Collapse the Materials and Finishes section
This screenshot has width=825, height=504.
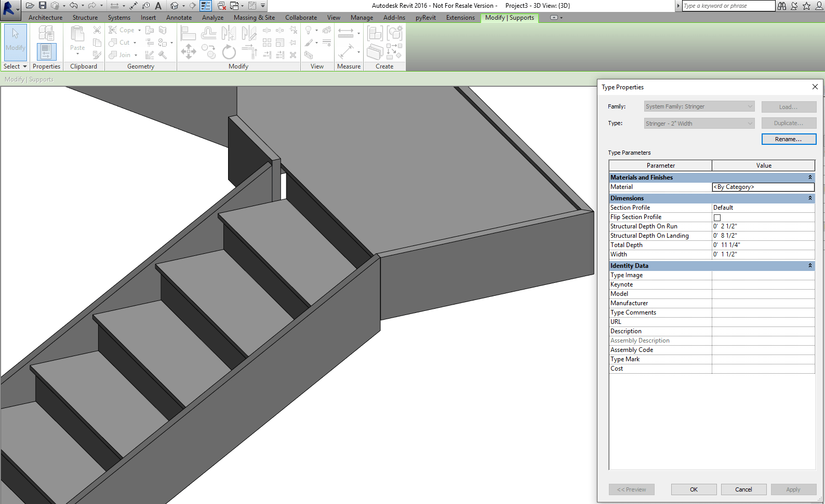(809, 178)
